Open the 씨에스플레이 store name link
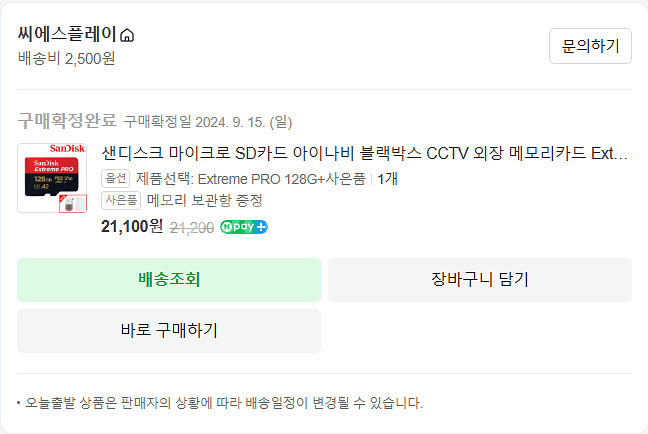Viewport: 648px width, 434px height. click(67, 34)
